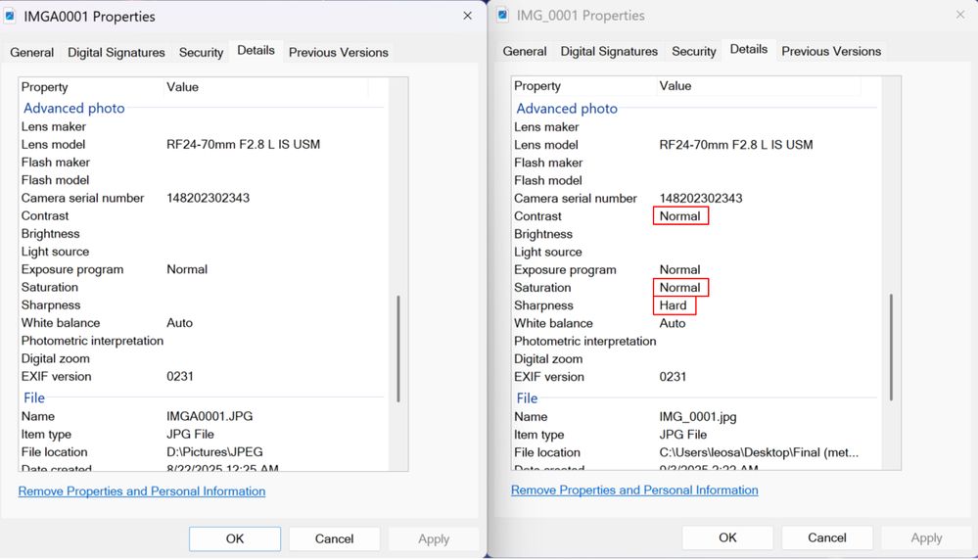The image size is (978, 560).
Task: Click the IMG_0001 Properties title bar icon
Action: tap(503, 15)
